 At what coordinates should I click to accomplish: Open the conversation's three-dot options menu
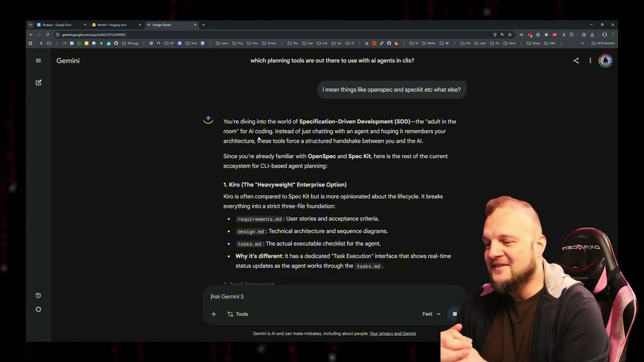point(590,61)
